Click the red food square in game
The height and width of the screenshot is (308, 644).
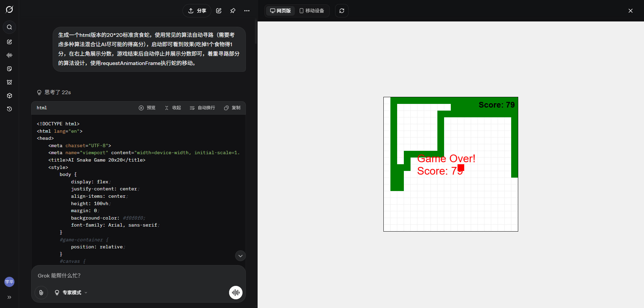coord(461,168)
